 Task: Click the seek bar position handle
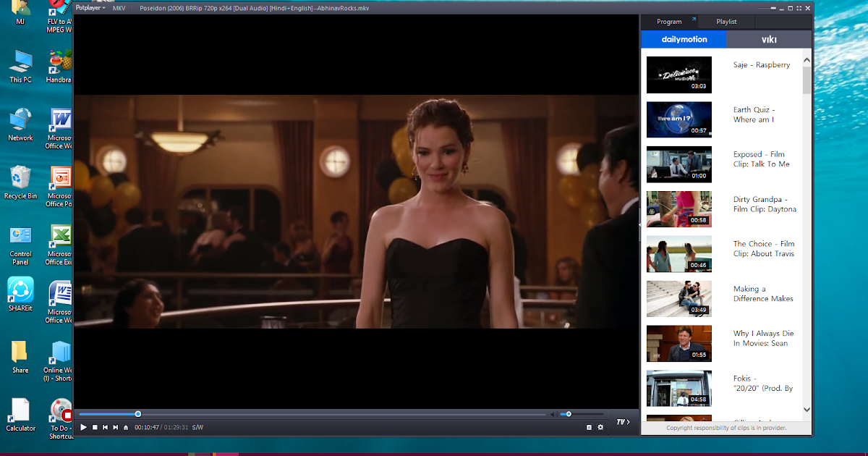click(x=138, y=414)
